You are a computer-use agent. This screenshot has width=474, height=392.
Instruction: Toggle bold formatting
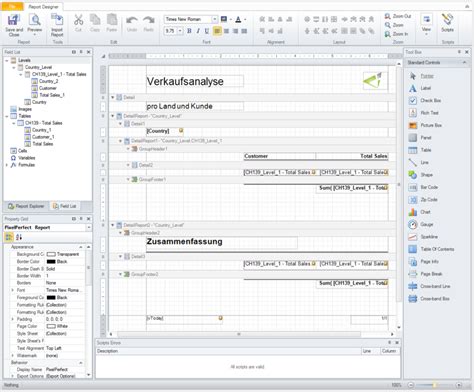click(x=189, y=31)
